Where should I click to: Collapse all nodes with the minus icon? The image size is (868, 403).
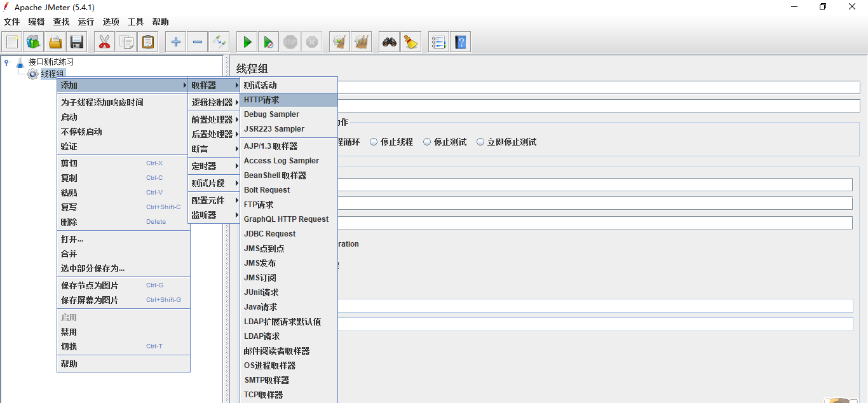click(198, 42)
